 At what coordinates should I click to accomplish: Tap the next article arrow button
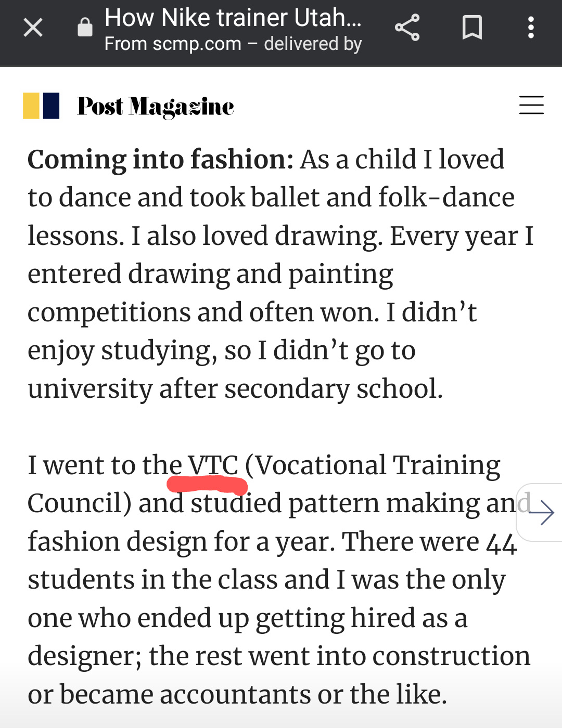pyautogui.click(x=541, y=513)
